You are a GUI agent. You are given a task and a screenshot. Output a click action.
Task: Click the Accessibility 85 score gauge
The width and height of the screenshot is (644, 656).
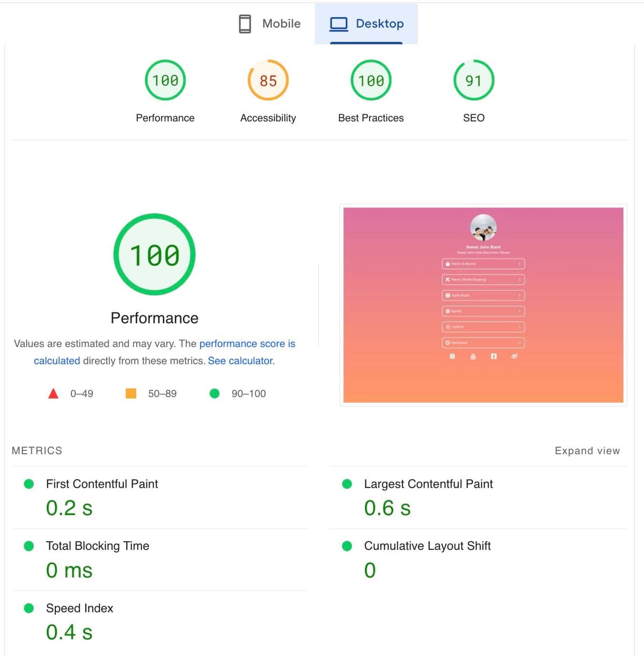point(268,80)
